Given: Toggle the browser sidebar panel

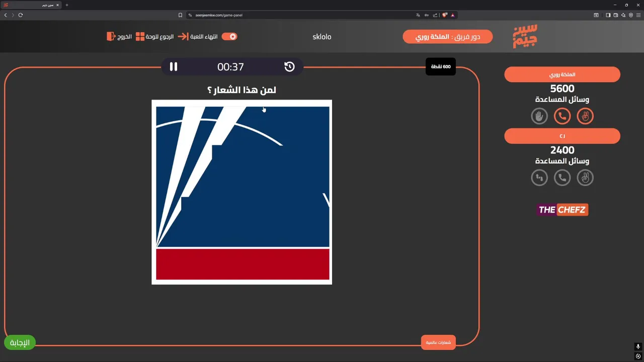Looking at the screenshot, I should (x=608, y=15).
